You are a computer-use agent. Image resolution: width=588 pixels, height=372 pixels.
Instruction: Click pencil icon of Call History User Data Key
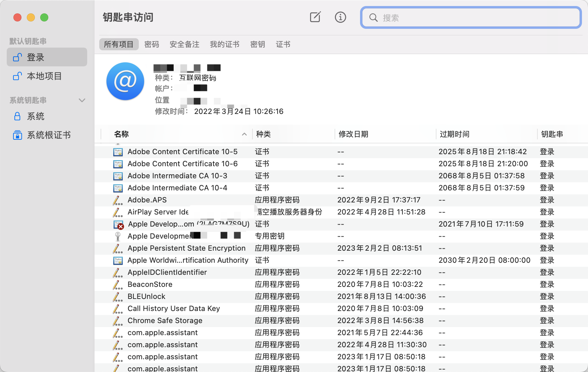[118, 309]
